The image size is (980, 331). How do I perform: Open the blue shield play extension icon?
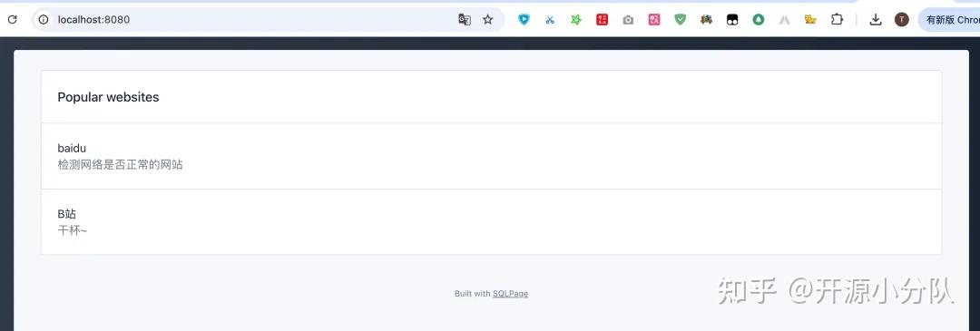pos(524,19)
